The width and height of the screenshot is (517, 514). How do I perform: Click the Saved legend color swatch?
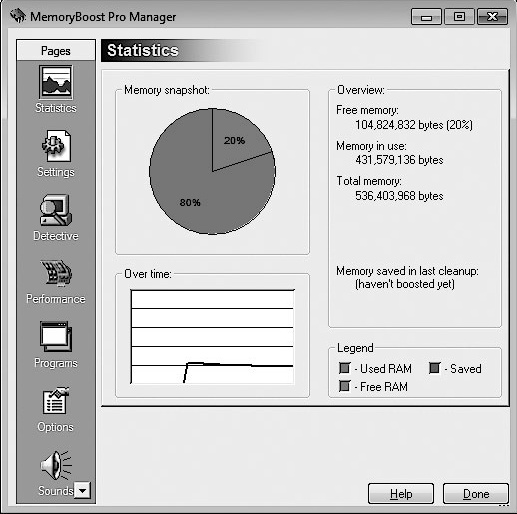tap(435, 368)
